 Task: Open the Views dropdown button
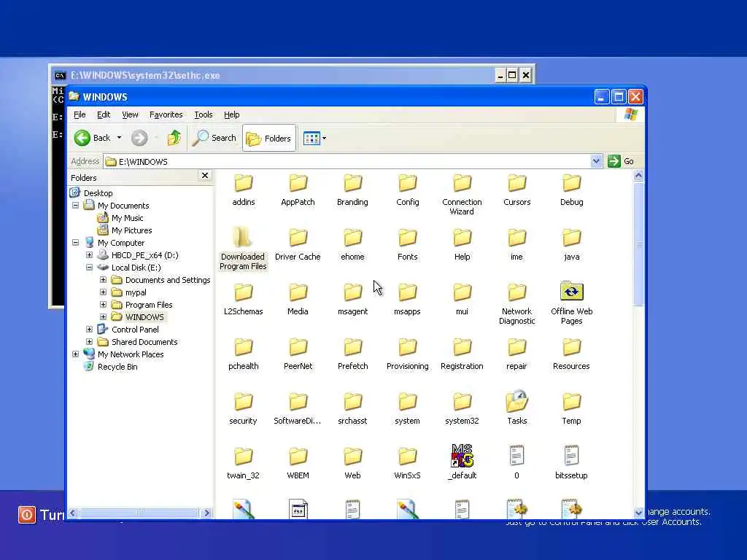click(x=314, y=138)
